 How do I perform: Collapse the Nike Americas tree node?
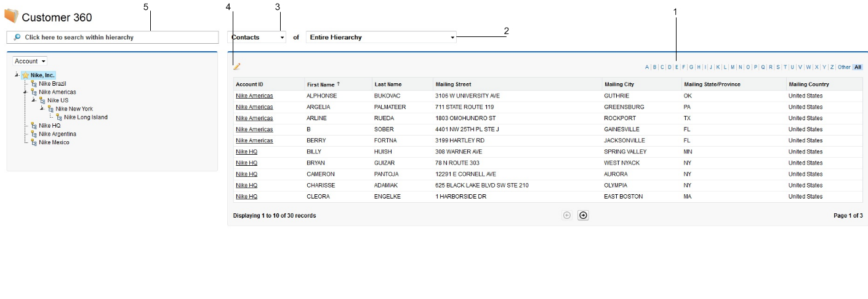point(25,92)
